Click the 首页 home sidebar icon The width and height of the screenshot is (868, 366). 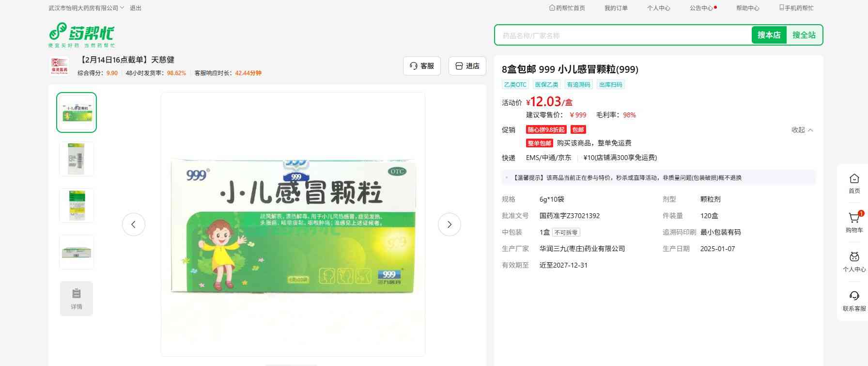(x=854, y=179)
